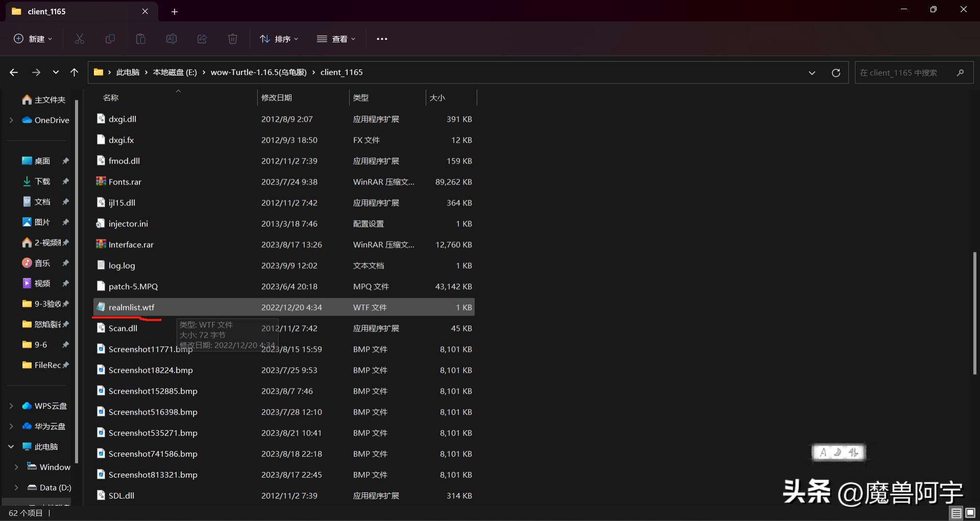This screenshot has width=980, height=521.
Task: Click the Delete trash bin icon
Action: (233, 39)
